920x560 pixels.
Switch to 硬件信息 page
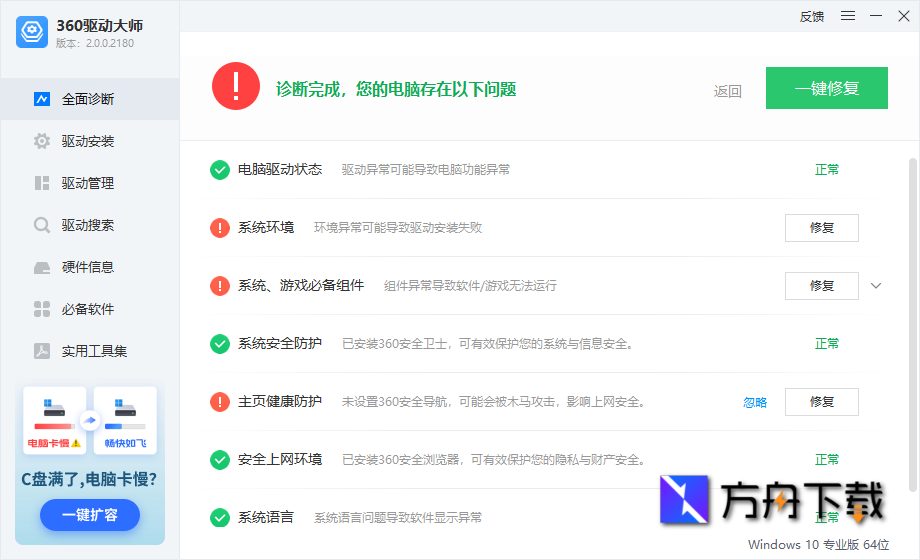90,268
